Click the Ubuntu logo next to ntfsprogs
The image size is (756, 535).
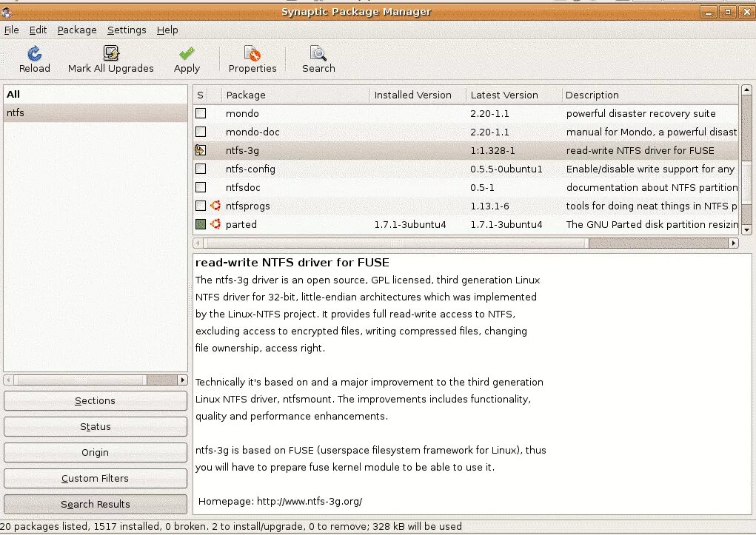215,206
